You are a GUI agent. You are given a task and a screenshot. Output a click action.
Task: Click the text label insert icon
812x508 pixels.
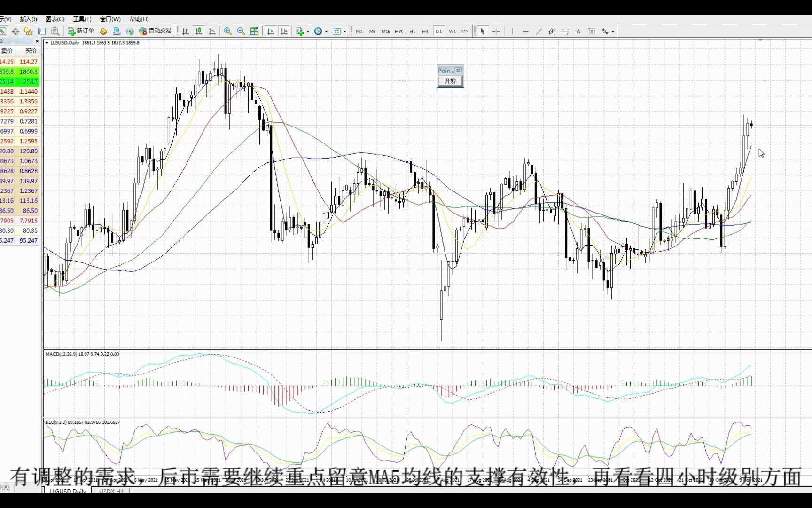[x=592, y=31]
